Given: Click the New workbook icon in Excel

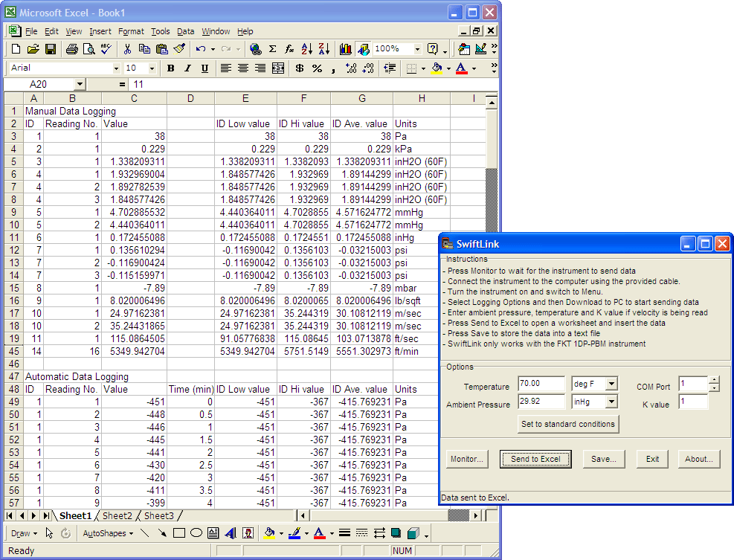Looking at the screenshot, I should (16, 48).
